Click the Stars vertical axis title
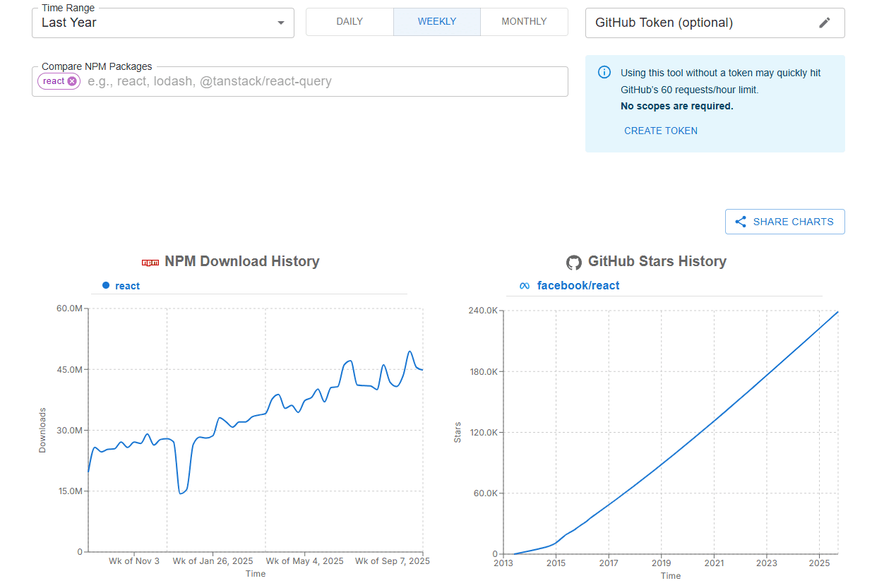 (x=458, y=432)
